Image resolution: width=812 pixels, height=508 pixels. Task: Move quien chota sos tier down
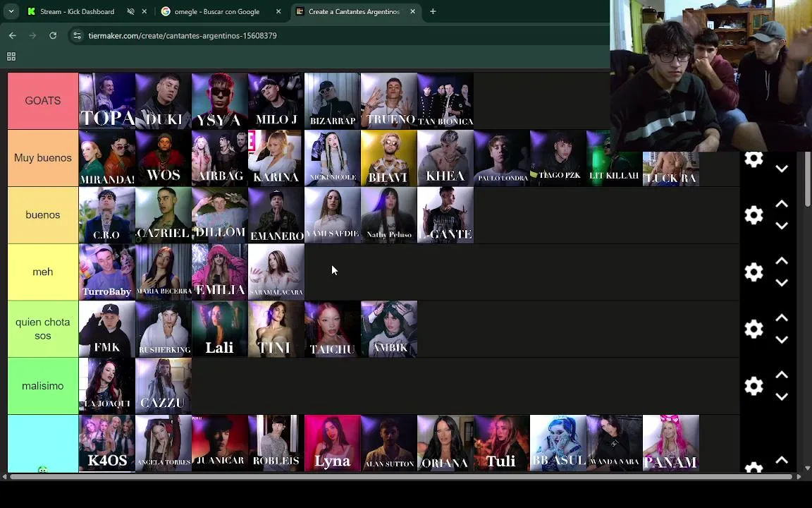[782, 340]
